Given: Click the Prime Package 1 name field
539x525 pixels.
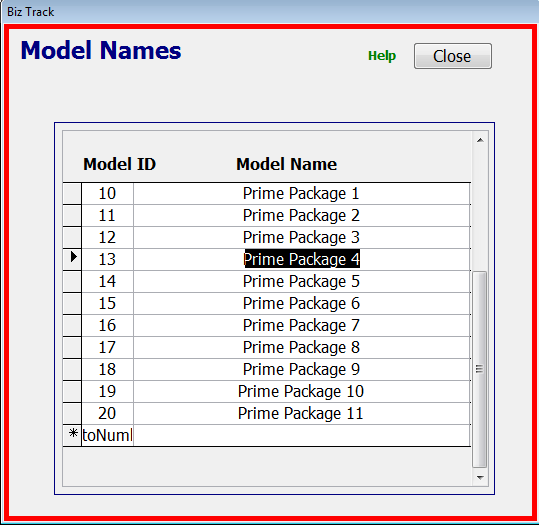Looking at the screenshot, I should pyautogui.click(x=301, y=194).
